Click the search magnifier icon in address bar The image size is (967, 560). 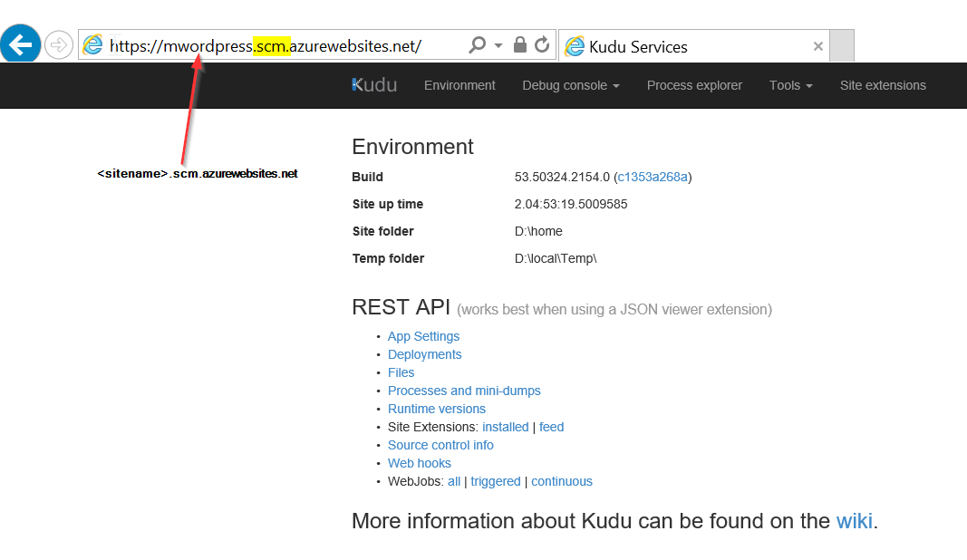[x=478, y=45]
